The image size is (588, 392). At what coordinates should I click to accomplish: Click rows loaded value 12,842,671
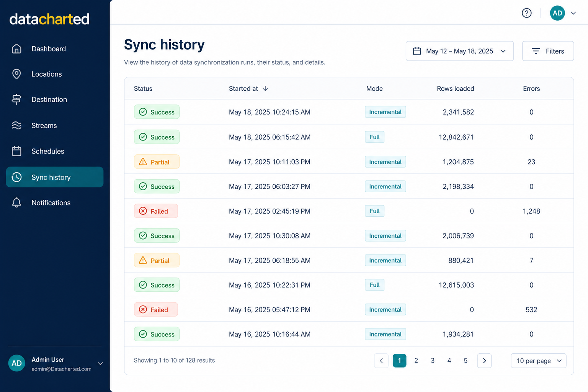[456, 137]
